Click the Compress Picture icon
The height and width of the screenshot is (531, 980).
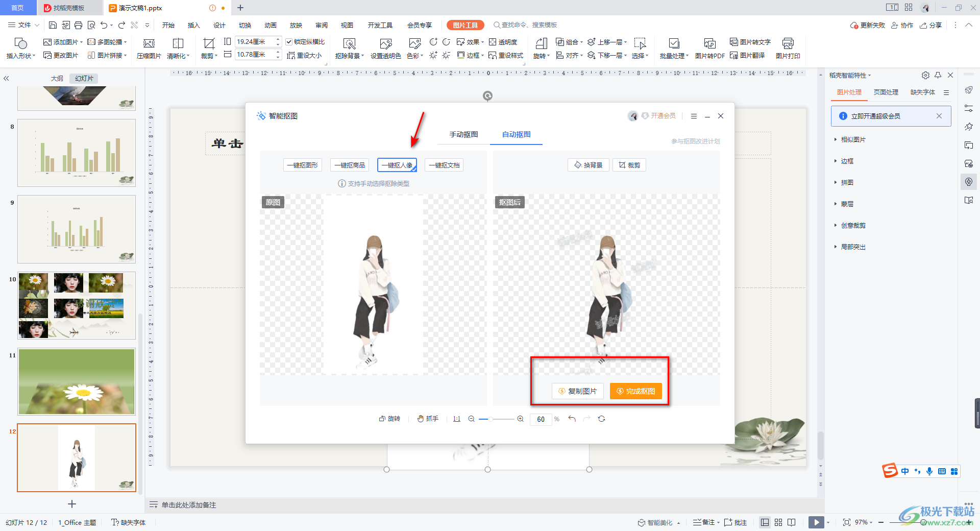149,43
